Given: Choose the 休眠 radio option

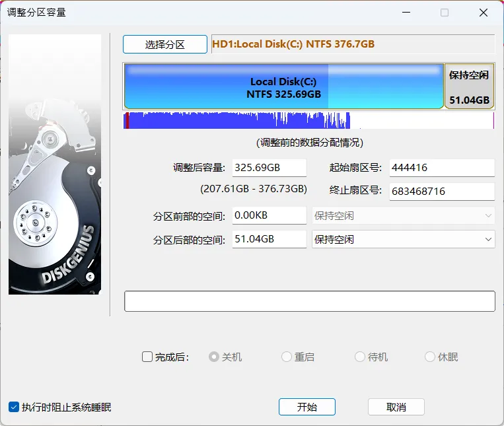Looking at the screenshot, I should click(430, 357).
